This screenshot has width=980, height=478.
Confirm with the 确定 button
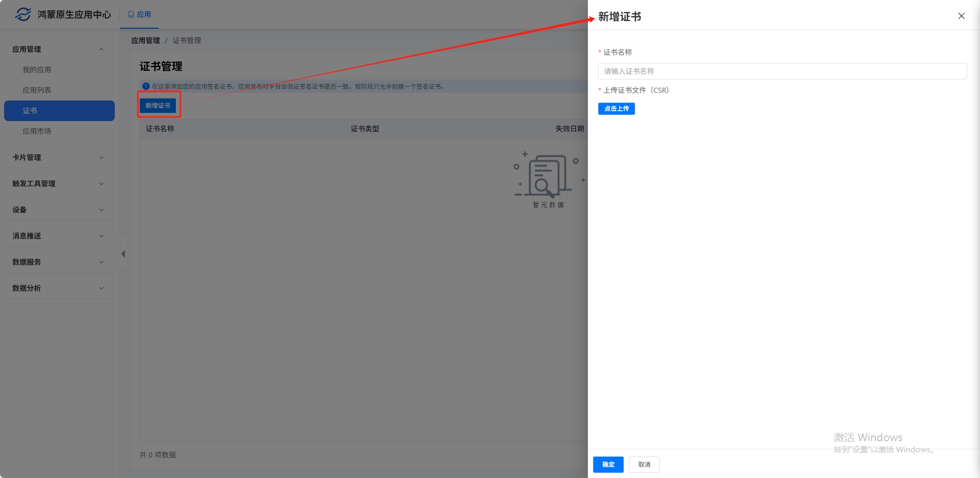click(x=608, y=465)
